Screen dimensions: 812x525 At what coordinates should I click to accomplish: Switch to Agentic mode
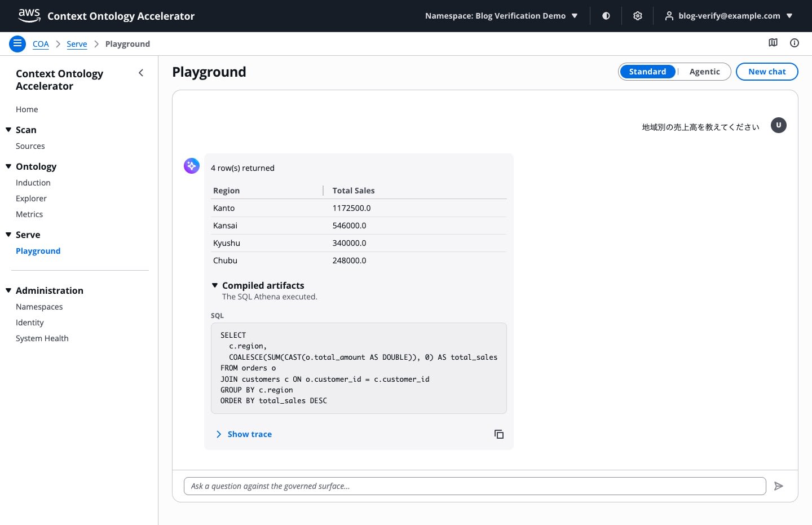[704, 72]
